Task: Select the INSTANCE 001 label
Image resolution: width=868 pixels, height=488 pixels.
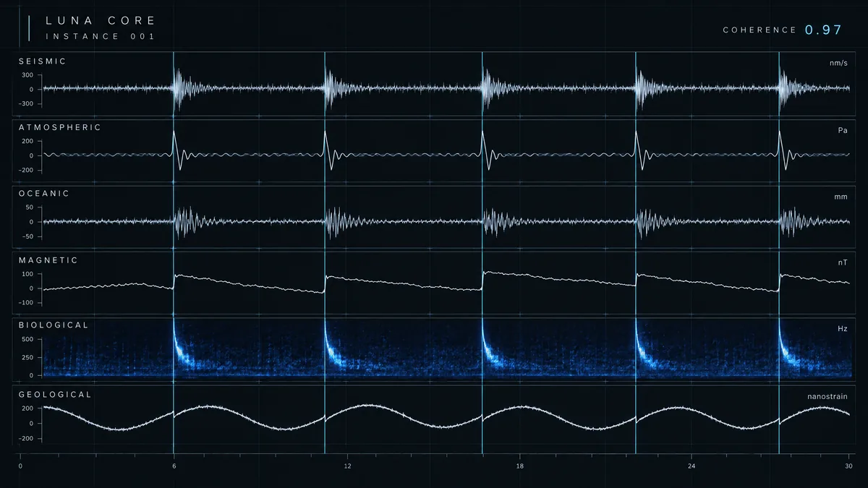Action: 101,36
